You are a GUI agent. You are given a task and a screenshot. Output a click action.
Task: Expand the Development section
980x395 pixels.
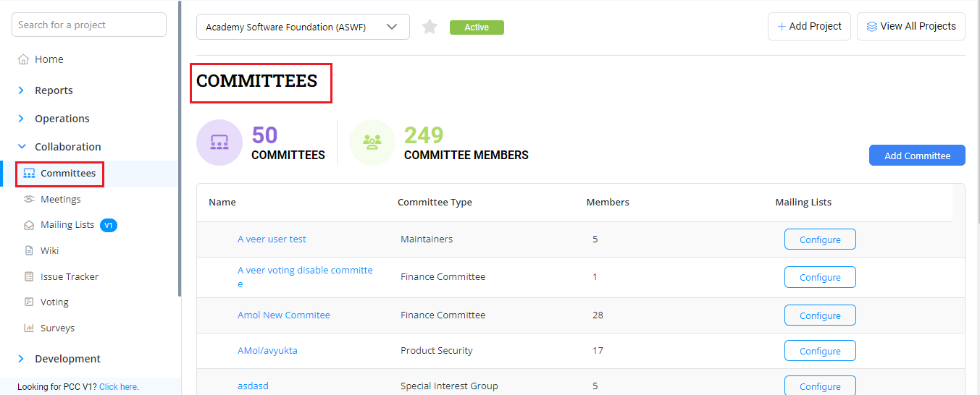(x=21, y=359)
